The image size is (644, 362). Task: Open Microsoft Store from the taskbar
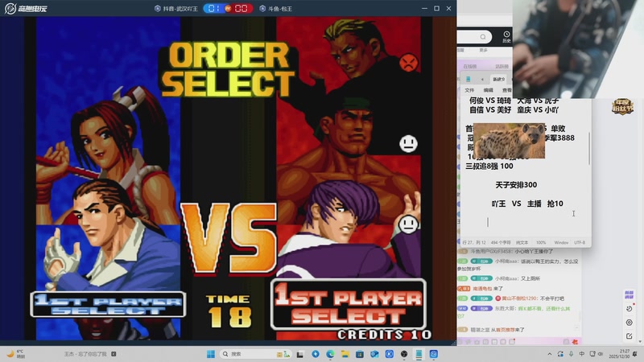pos(360,354)
